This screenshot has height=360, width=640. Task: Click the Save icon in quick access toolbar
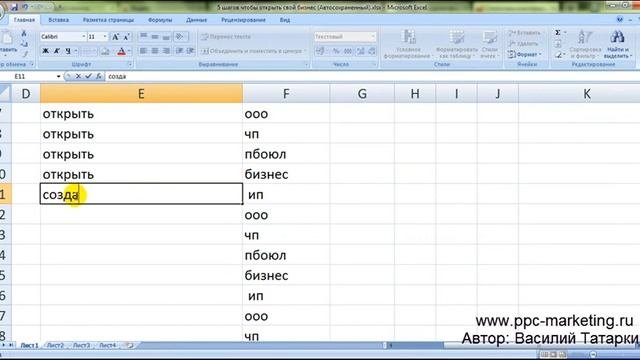coord(14,7)
